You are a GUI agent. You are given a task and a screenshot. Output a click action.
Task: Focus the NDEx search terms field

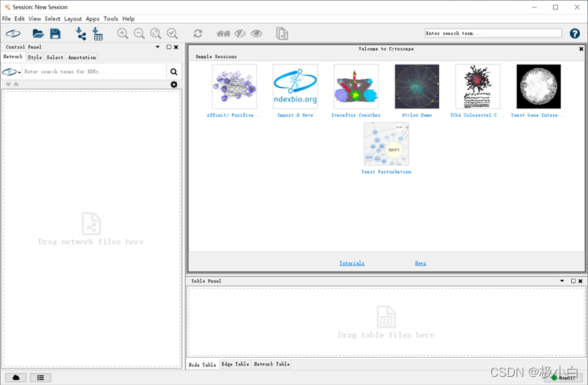[x=94, y=71]
